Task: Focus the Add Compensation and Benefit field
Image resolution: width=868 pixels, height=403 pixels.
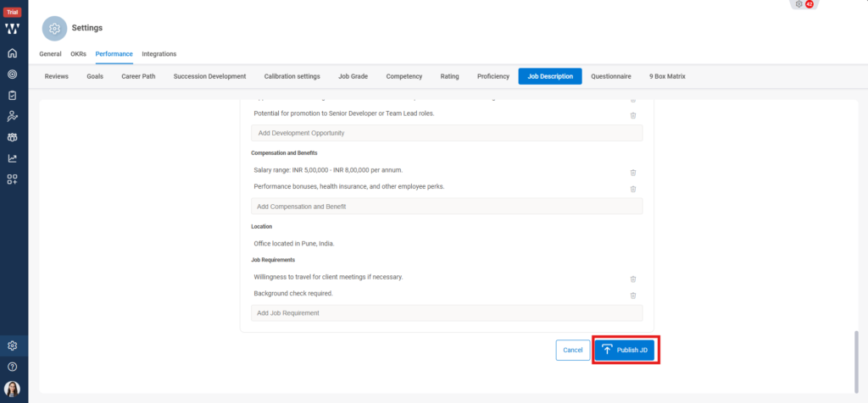Action: point(447,207)
